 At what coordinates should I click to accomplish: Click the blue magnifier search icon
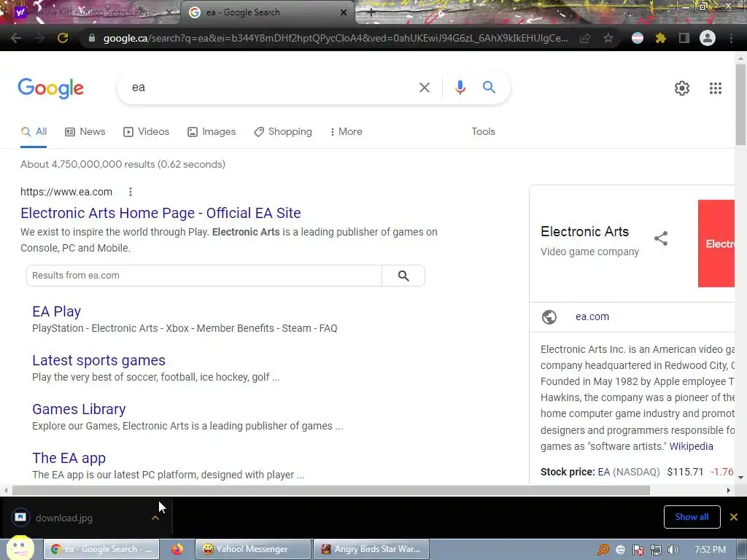489,87
